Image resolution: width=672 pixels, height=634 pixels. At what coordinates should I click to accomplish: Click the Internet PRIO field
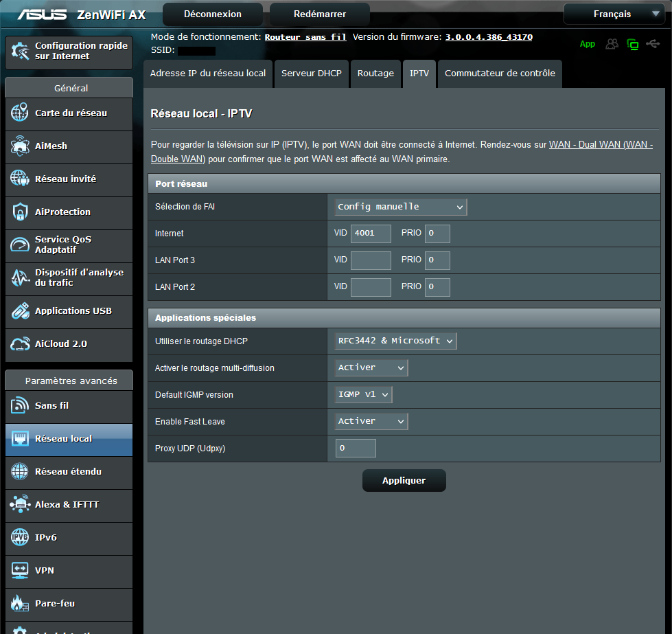[437, 234]
